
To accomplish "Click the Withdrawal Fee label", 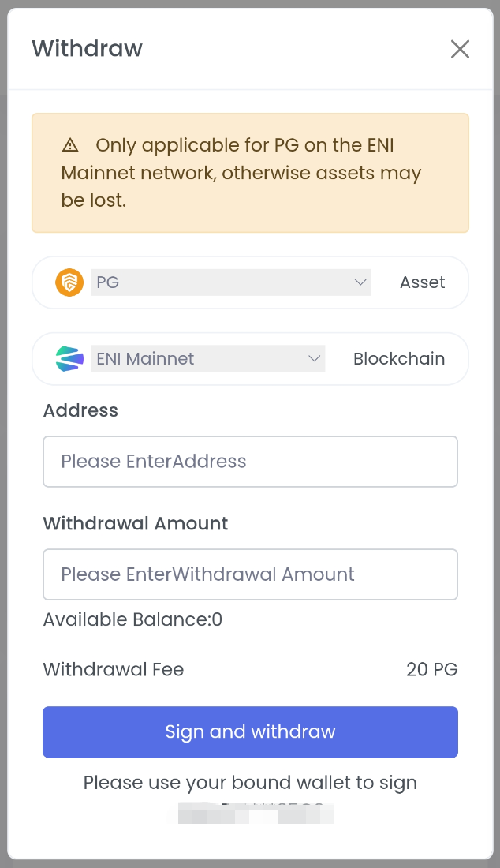I will [x=114, y=670].
